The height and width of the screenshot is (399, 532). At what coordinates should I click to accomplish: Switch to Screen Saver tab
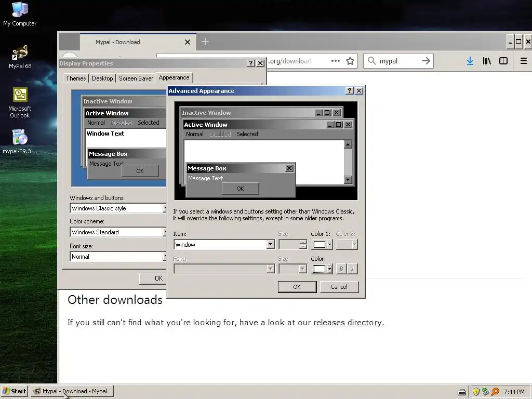point(136,78)
